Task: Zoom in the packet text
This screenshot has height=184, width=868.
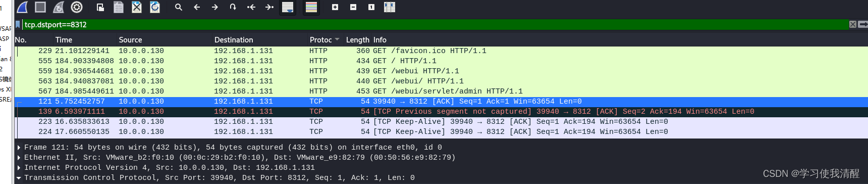Action: tap(335, 7)
